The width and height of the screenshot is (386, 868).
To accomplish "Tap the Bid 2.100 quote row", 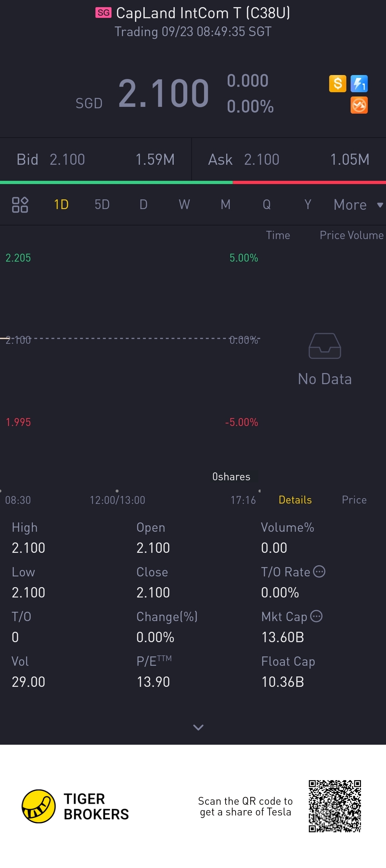I will [x=95, y=159].
